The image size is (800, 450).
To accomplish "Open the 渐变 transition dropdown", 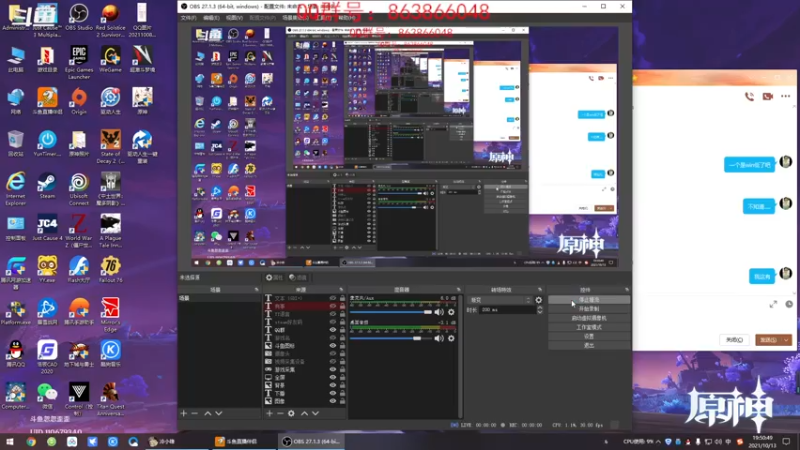I will pyautogui.click(x=500, y=300).
